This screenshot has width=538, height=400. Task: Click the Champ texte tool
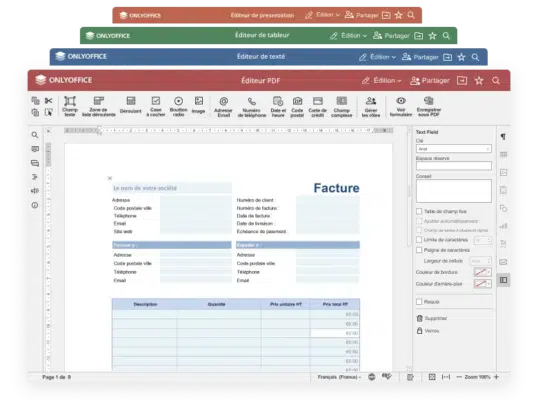coord(70,106)
